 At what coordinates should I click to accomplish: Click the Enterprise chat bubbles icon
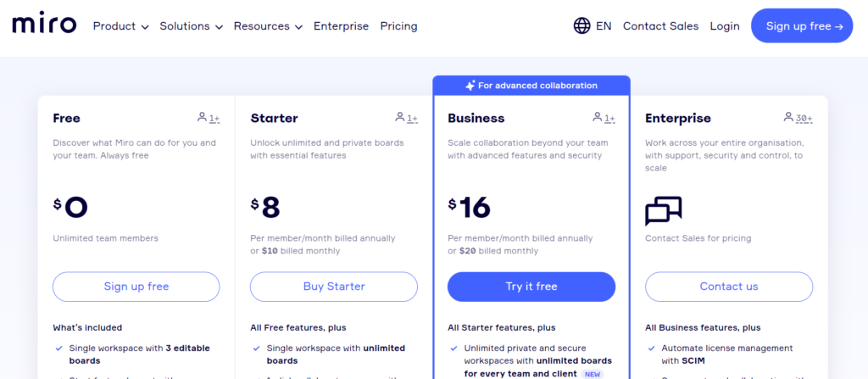click(x=663, y=211)
